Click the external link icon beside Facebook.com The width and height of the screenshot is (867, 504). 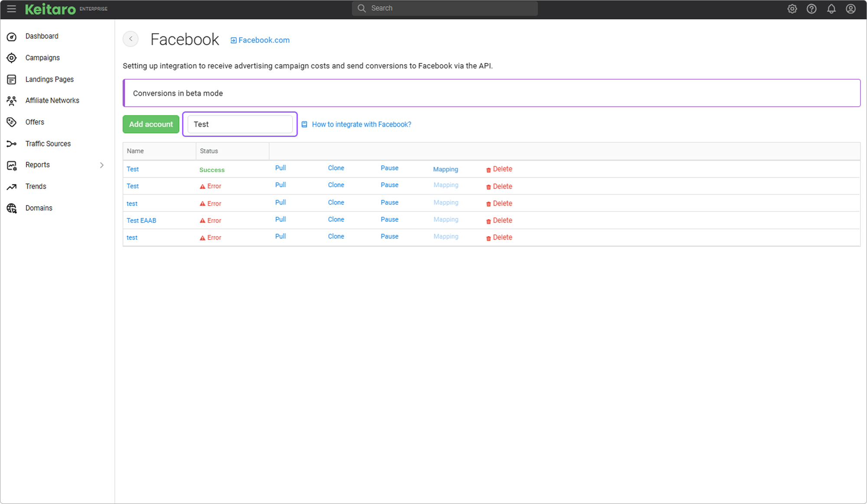[x=233, y=40]
